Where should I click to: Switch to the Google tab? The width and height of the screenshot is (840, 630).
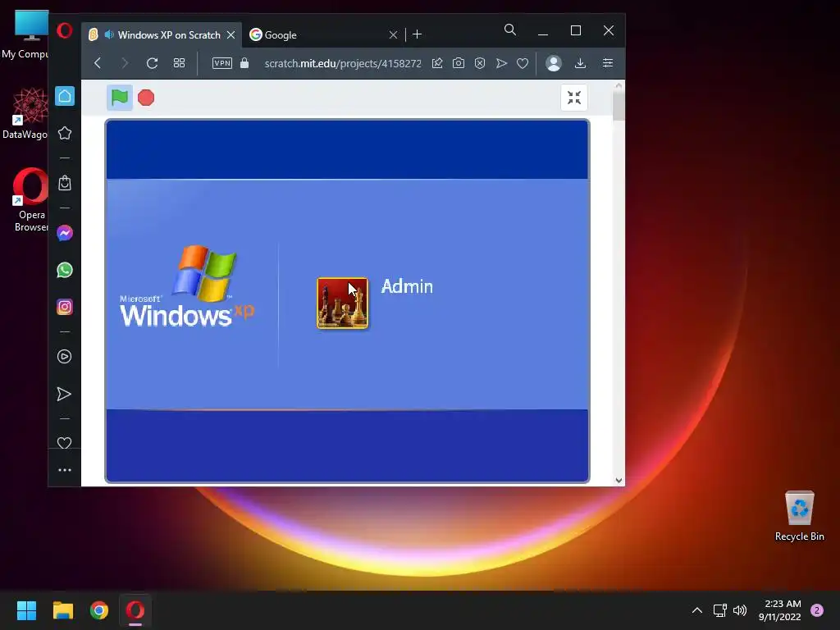pyautogui.click(x=322, y=34)
